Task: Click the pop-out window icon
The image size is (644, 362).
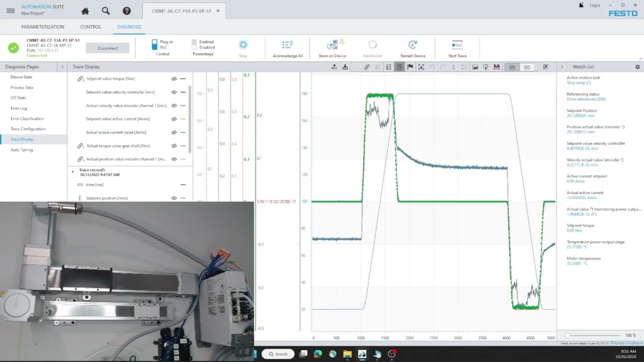Action: coord(546,67)
